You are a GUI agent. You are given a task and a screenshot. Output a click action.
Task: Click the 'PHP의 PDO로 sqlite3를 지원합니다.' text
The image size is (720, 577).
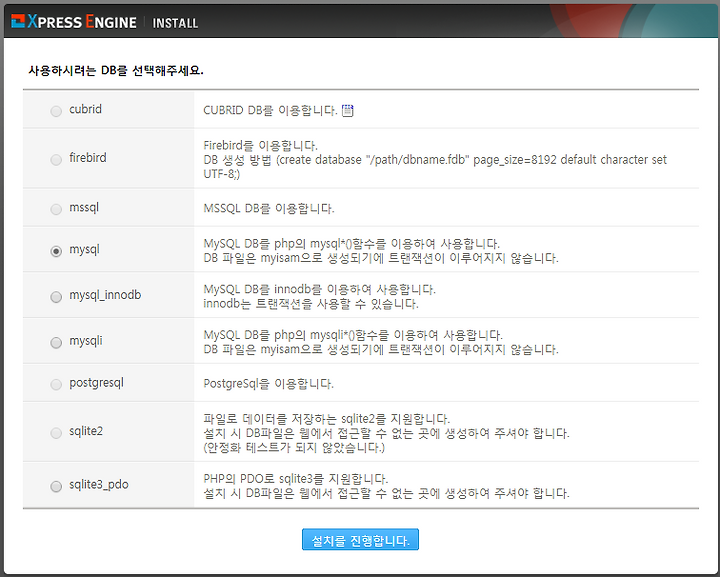pos(296,479)
